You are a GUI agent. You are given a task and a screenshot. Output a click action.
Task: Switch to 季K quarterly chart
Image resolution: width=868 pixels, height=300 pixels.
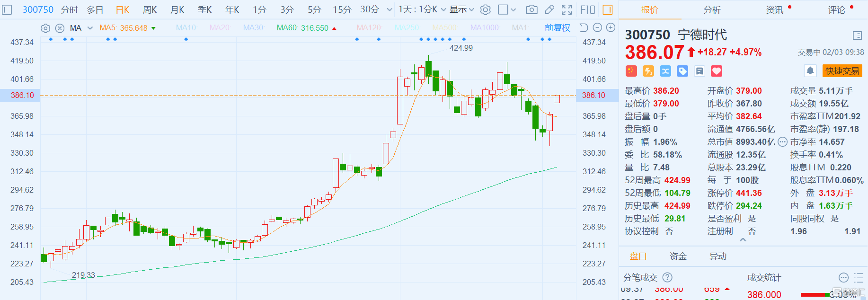pyautogui.click(x=204, y=9)
